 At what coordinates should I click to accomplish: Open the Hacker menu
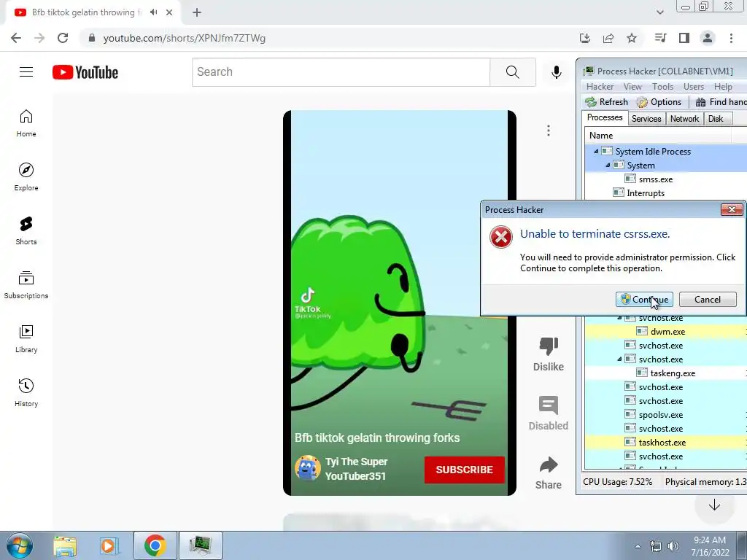[x=600, y=87]
